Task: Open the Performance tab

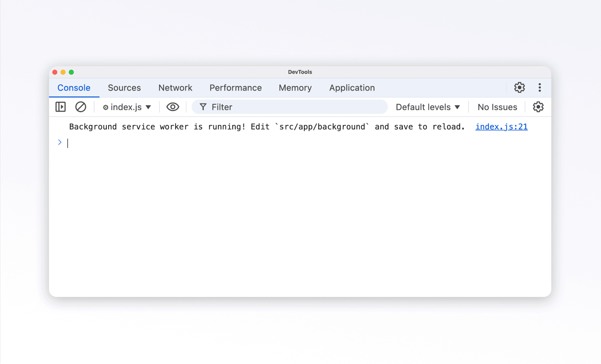Action: (236, 88)
